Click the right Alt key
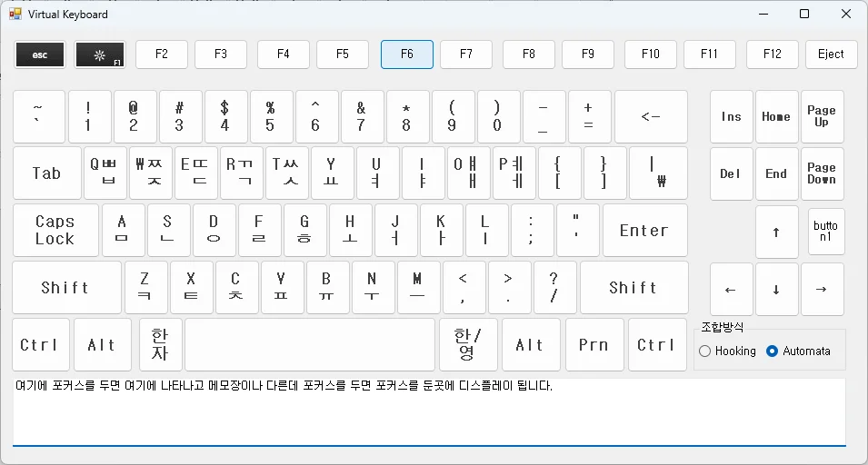 click(x=531, y=344)
